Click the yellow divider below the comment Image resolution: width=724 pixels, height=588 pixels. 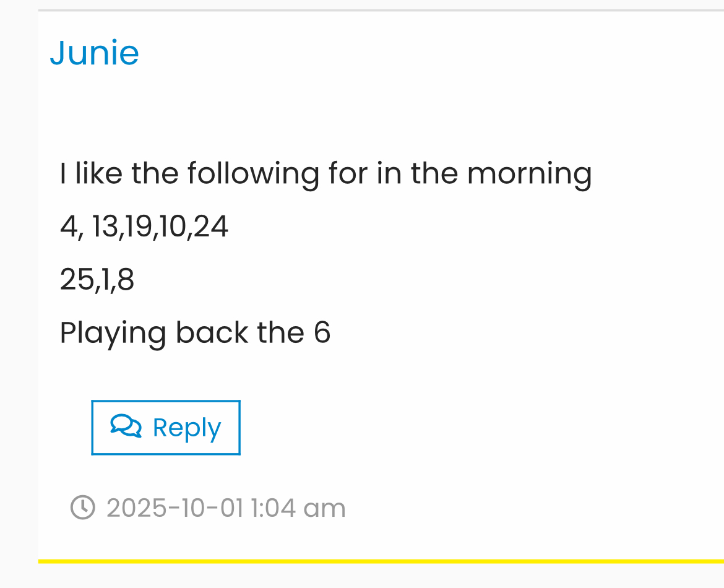click(x=381, y=561)
